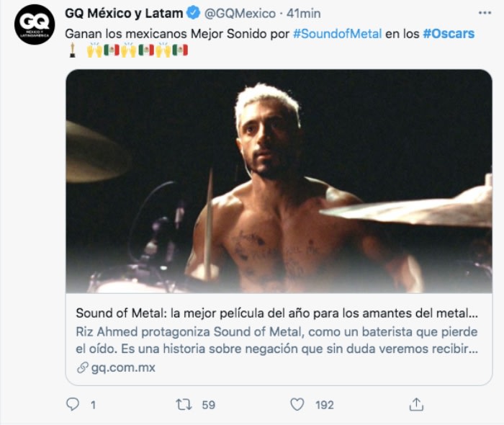Click the chain link icon beside gq.com.mx
This screenshot has height=425, width=504.
tap(82, 367)
